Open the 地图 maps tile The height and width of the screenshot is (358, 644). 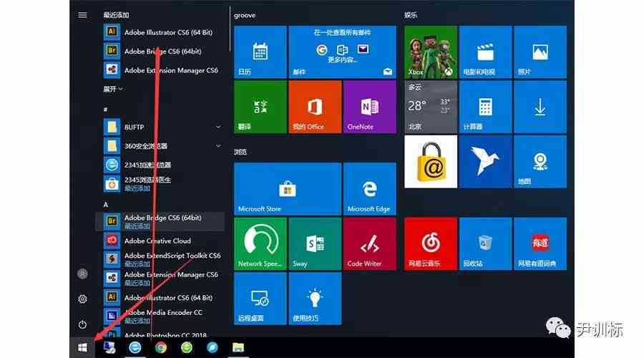[540, 162]
